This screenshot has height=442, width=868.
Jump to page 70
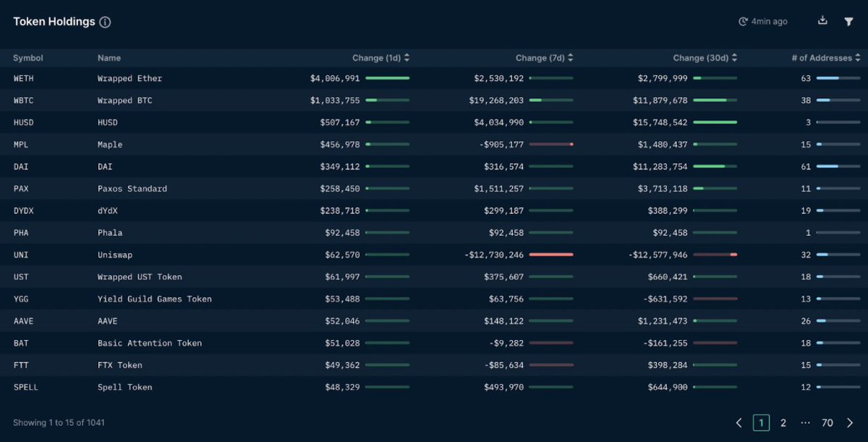click(x=827, y=423)
